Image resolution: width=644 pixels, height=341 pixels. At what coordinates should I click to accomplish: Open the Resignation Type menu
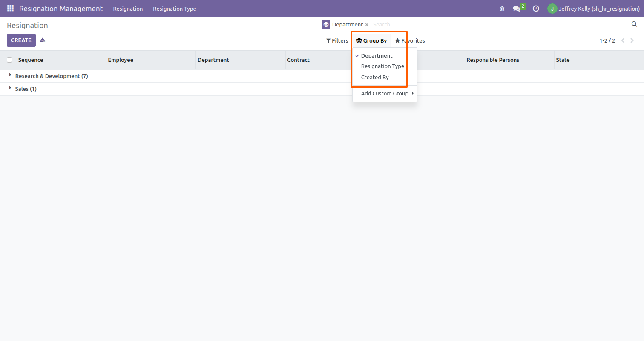pos(175,9)
